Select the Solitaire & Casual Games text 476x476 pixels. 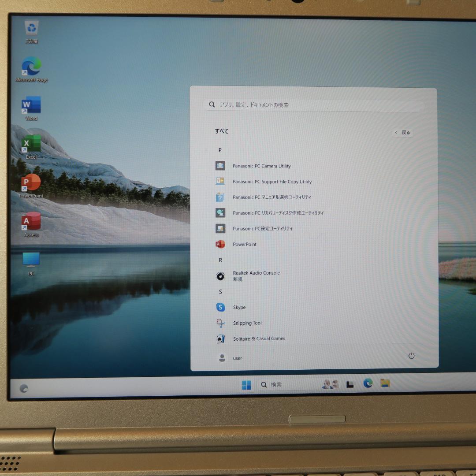pyautogui.click(x=259, y=338)
